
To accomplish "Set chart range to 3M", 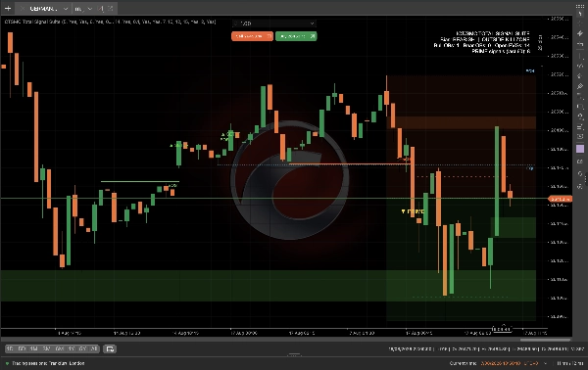I will 46,348.
